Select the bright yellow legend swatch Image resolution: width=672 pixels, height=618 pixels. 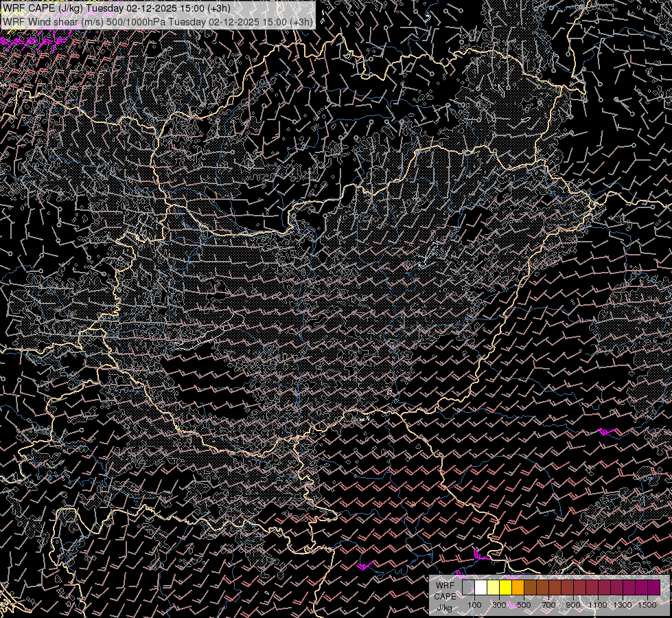[506, 587]
